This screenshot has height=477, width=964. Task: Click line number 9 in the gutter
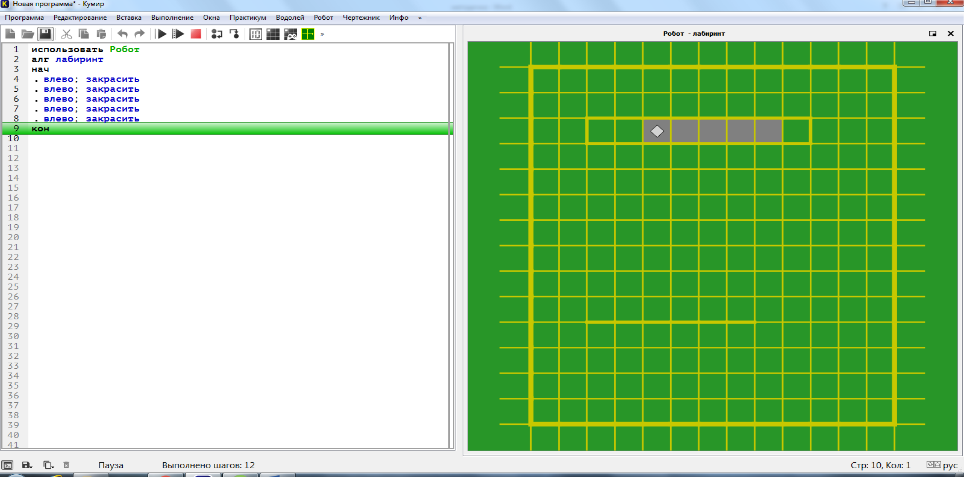17,128
